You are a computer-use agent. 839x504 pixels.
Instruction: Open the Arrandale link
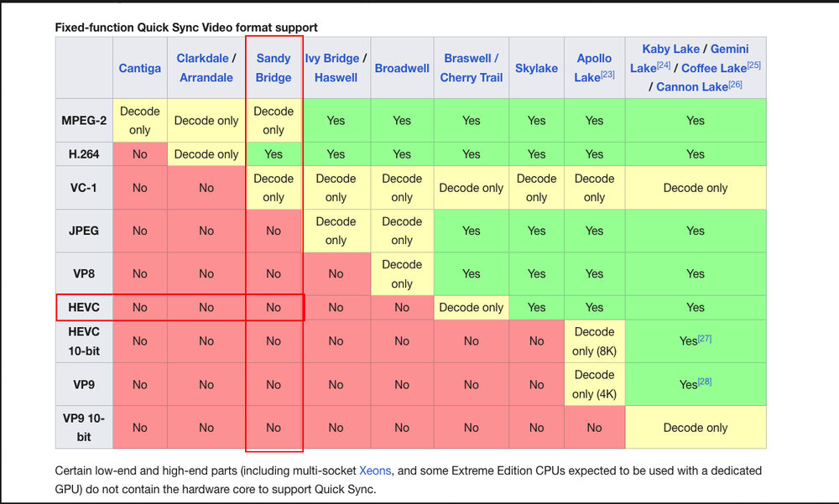click(x=206, y=77)
